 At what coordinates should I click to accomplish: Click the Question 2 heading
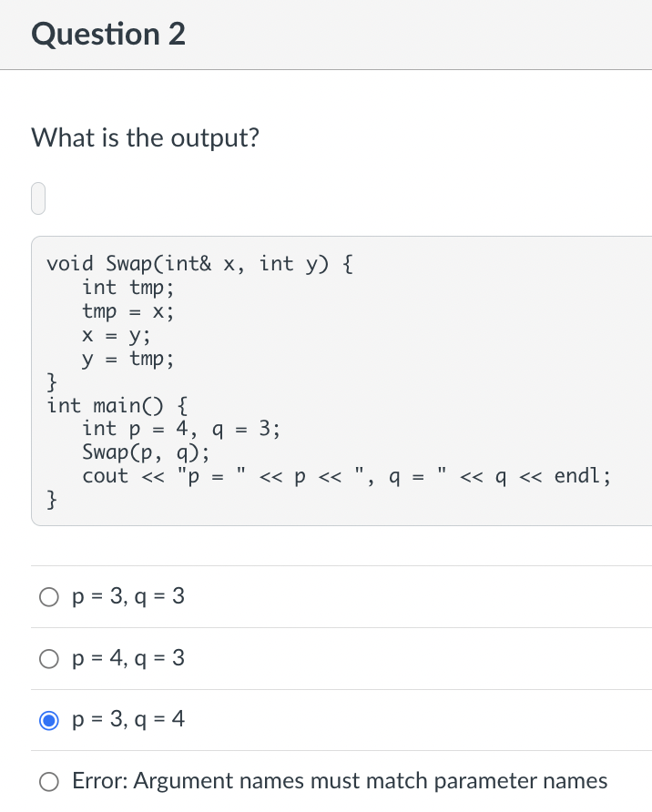pos(107,34)
